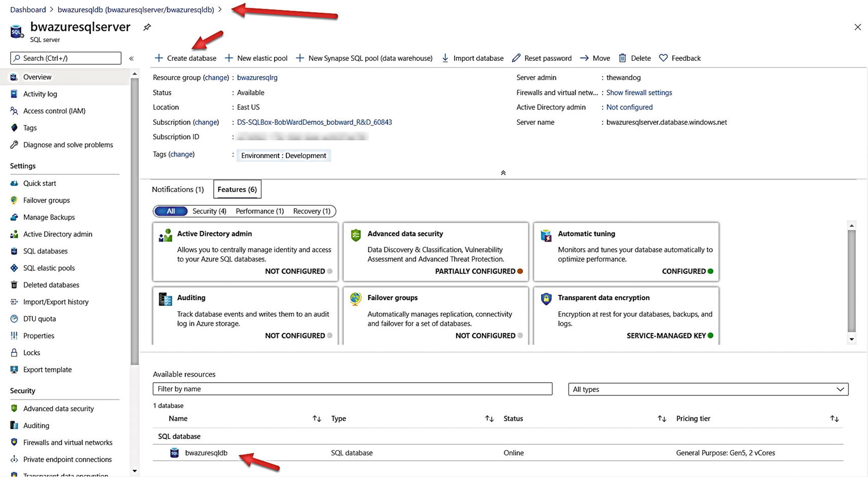Click the Activity log sidebar icon
Image resolution: width=868 pixels, height=477 pixels.
(14, 94)
